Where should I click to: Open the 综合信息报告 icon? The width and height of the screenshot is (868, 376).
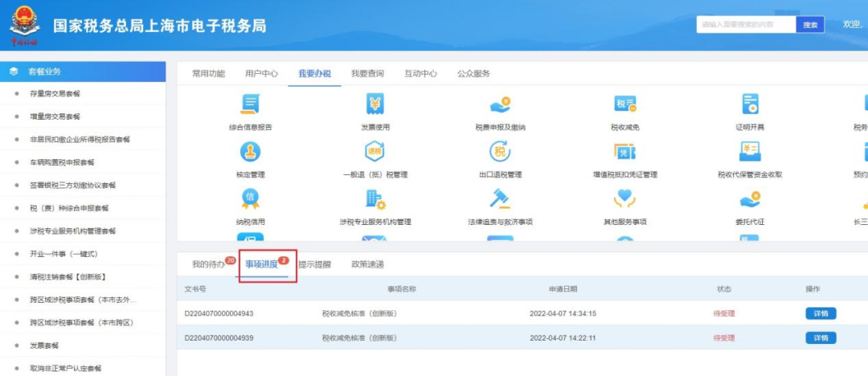coord(250,104)
